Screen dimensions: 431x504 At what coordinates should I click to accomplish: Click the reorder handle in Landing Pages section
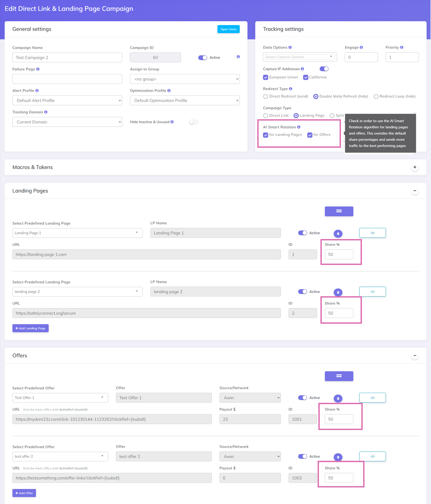coord(339,211)
